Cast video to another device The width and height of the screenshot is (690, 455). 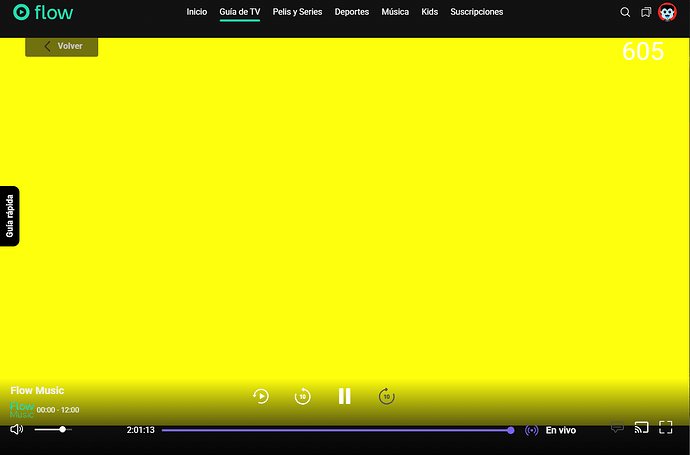642,428
